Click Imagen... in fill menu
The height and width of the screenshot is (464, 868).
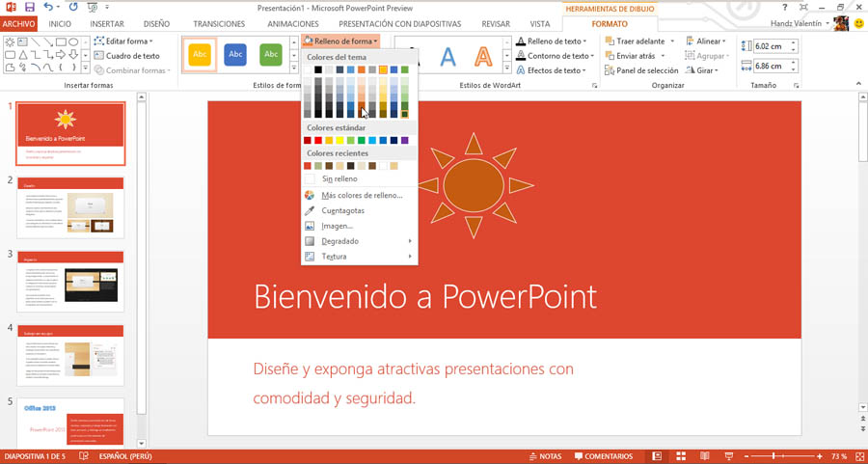pyautogui.click(x=337, y=226)
